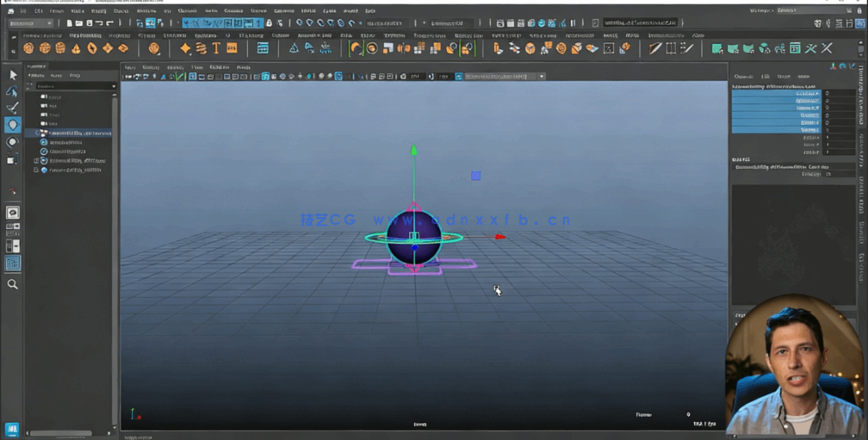Click the red X-axis translate arrow
Screen dimensions: 868x440
coord(499,237)
